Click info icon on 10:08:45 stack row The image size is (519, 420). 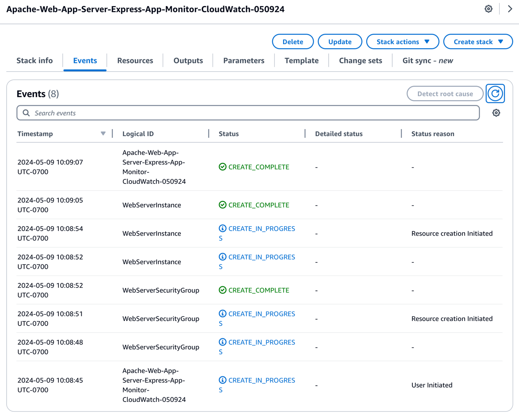[223, 380]
